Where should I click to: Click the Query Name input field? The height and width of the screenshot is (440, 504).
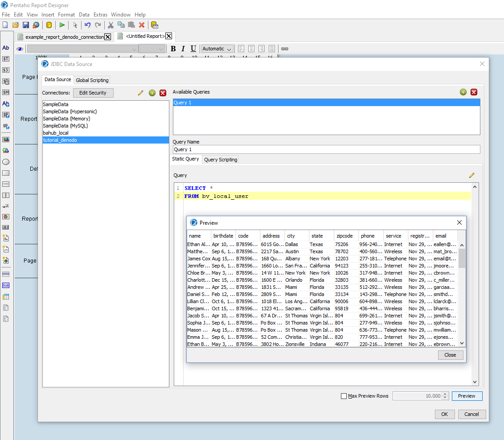[326, 149]
